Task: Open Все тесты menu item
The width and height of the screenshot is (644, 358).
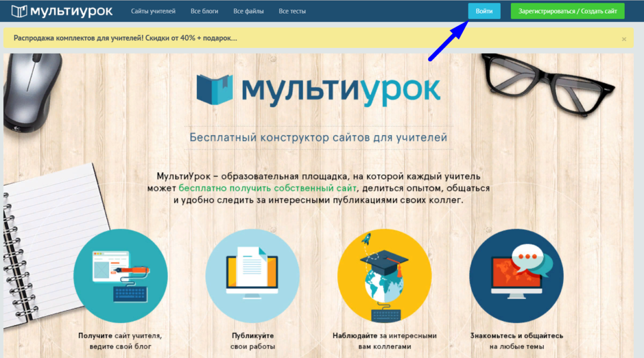Action: pyautogui.click(x=292, y=11)
